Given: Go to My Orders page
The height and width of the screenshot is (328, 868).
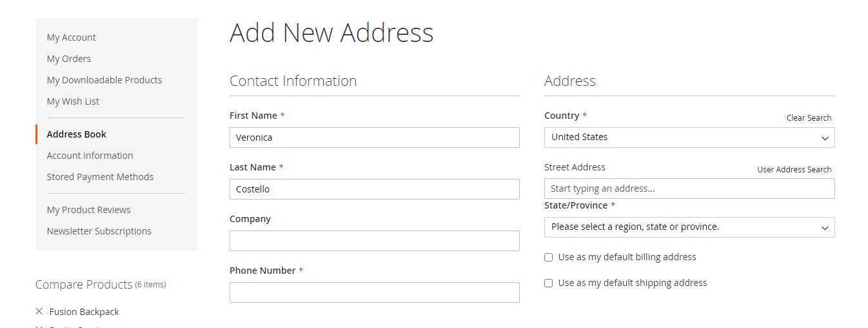Looking at the screenshot, I should (69, 59).
